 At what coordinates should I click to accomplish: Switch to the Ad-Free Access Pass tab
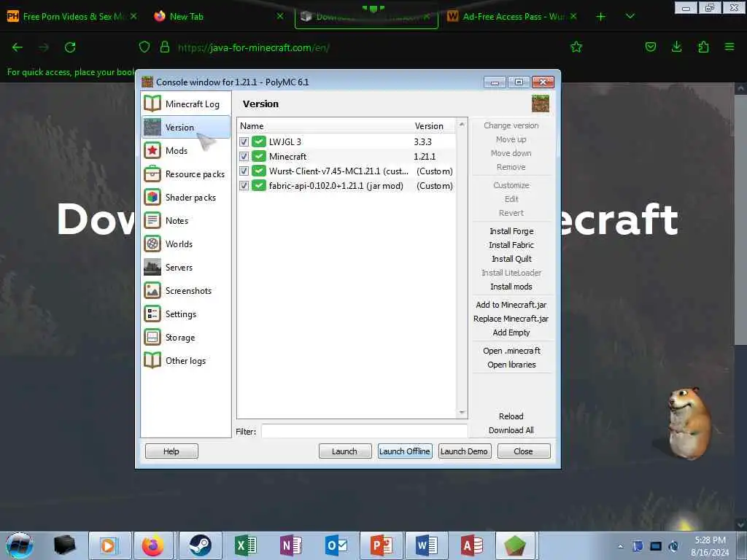513,16
